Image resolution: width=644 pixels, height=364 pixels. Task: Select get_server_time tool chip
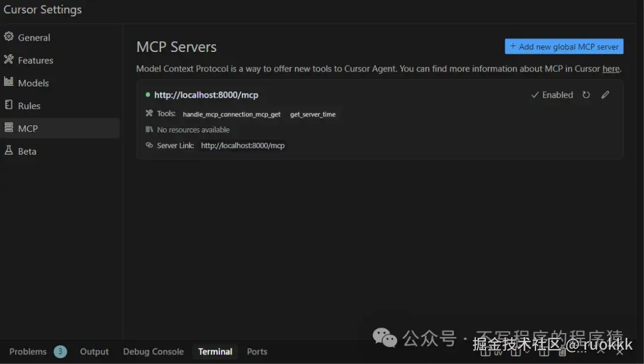[312, 114]
